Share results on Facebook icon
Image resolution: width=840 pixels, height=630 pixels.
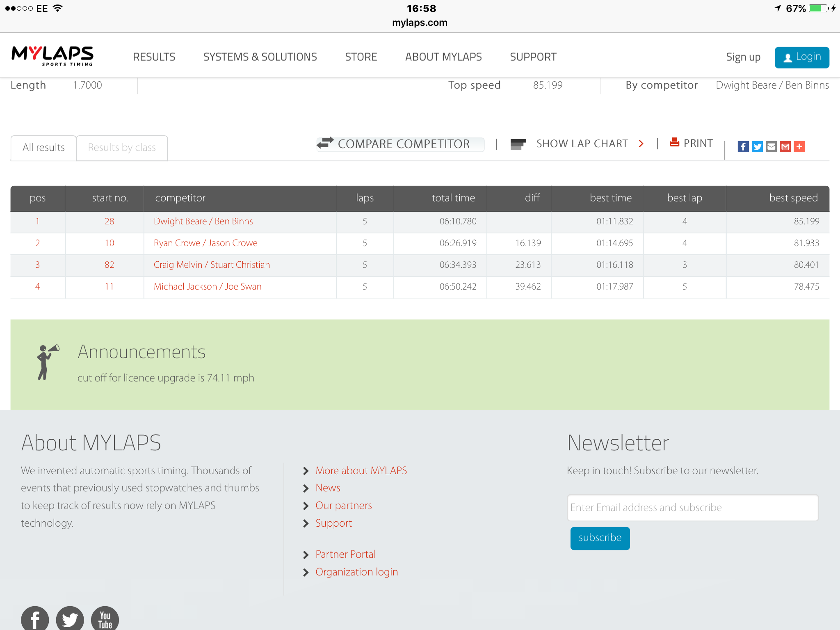[743, 146]
